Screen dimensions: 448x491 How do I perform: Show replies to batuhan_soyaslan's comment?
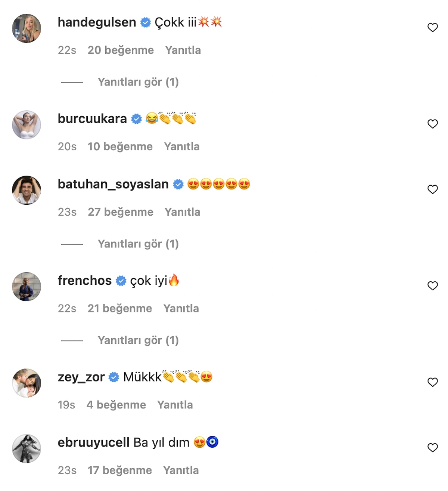(x=138, y=244)
